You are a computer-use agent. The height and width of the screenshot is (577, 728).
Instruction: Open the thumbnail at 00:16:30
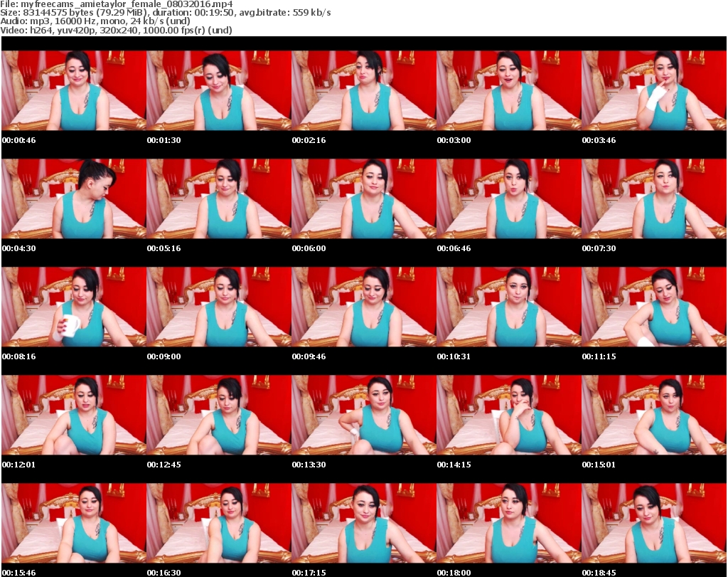[x=219, y=523]
